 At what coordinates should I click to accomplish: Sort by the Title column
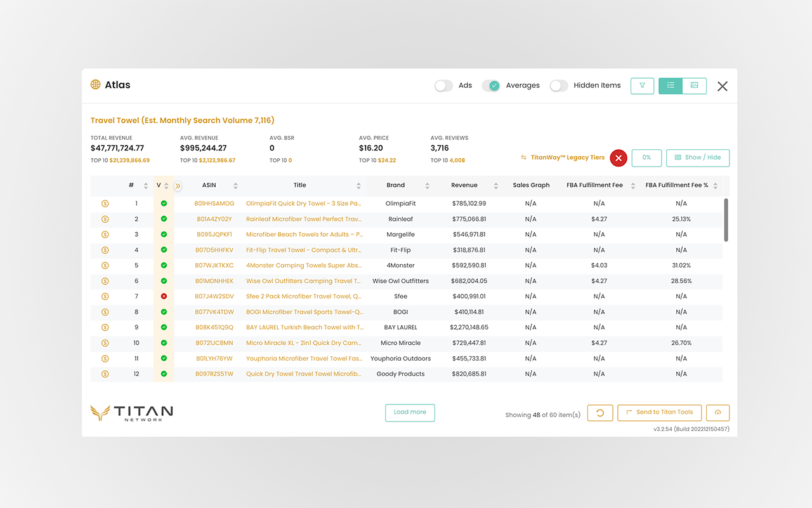(358, 186)
